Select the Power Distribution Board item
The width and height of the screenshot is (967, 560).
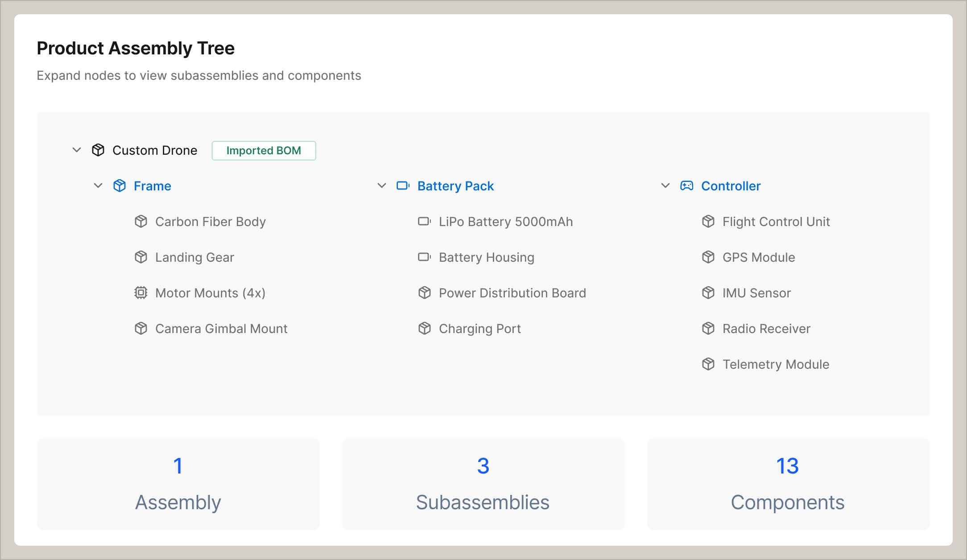[x=512, y=293]
